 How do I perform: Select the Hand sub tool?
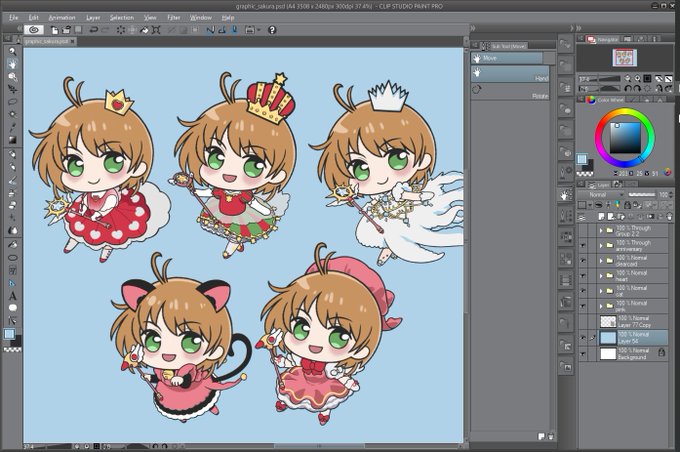point(510,74)
